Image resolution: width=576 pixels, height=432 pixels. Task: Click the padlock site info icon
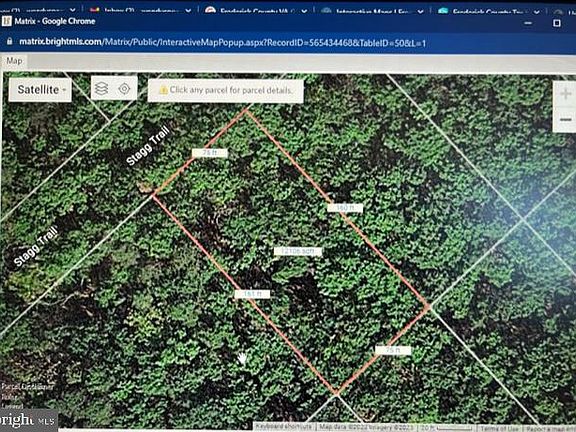[10, 41]
